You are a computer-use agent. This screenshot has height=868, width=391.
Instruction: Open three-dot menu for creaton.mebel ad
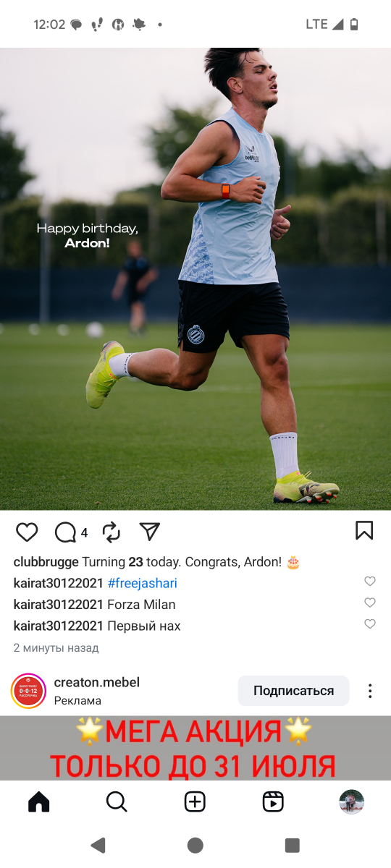pos(370,691)
